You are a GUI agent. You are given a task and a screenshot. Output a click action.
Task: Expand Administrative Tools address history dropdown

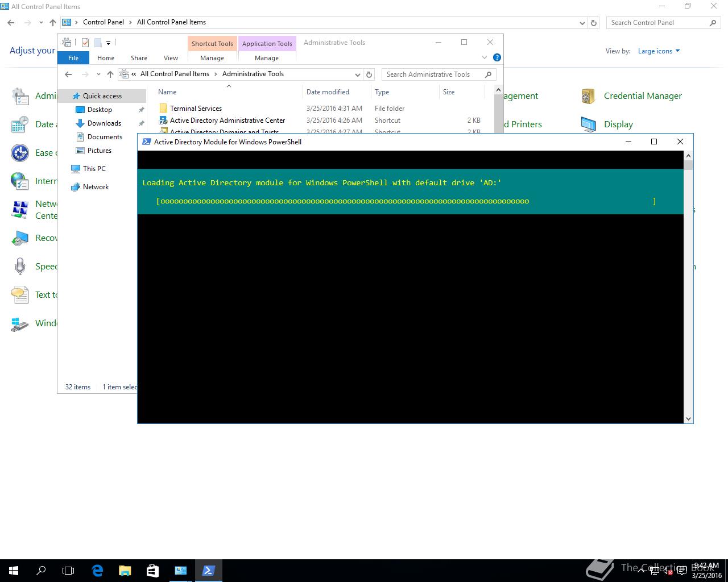(357, 74)
